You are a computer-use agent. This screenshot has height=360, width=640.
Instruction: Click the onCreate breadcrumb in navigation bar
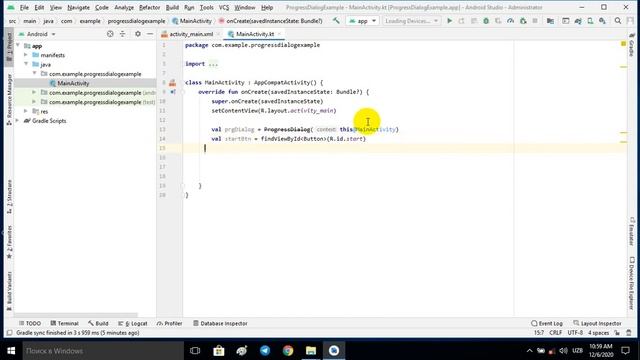click(x=270, y=20)
